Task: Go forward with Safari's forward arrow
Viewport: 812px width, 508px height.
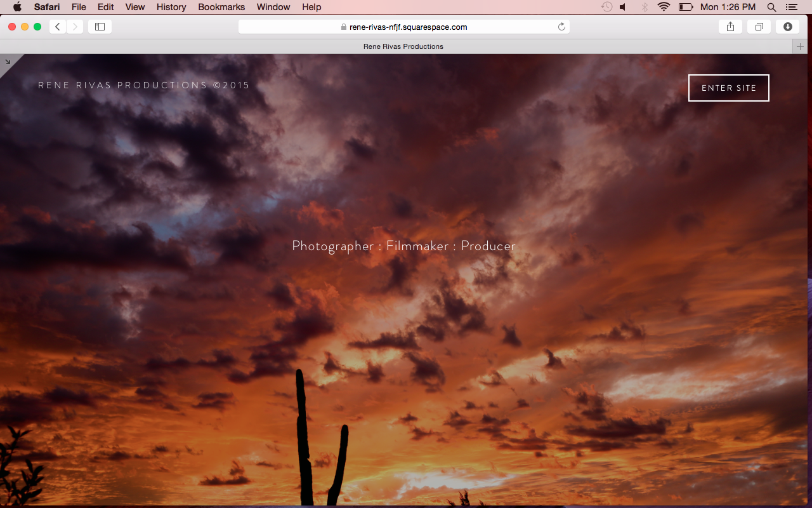Action: click(x=75, y=27)
